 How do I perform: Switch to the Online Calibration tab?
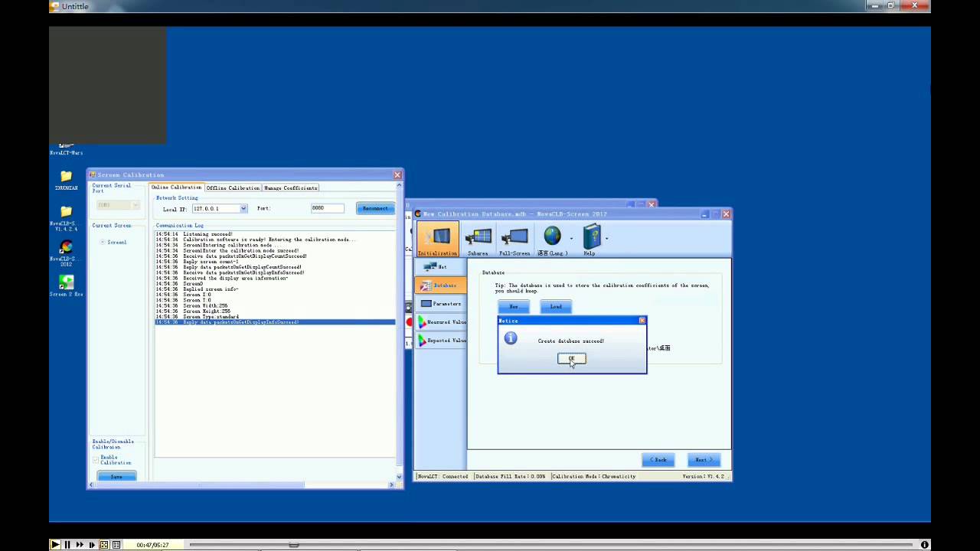point(176,187)
